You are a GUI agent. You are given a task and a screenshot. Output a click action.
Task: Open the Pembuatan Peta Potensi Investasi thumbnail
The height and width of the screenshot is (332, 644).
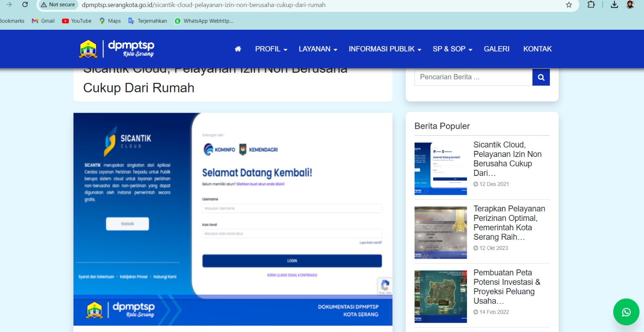441,297
